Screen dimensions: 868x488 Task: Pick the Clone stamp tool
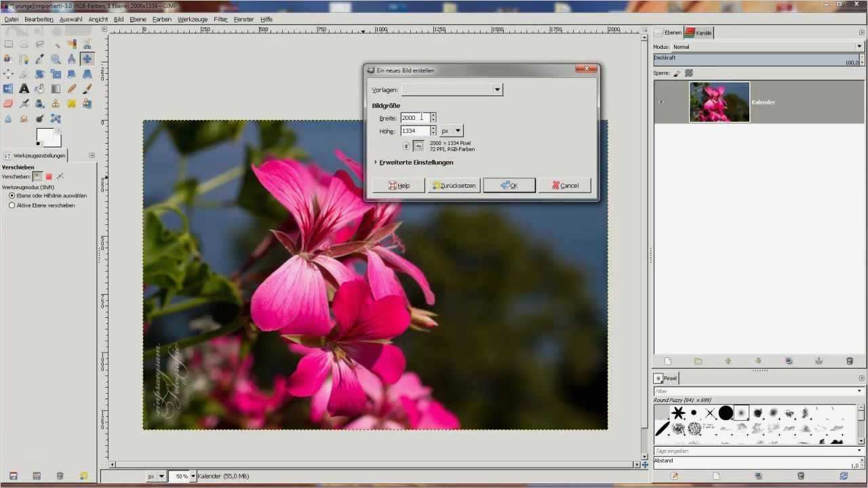55,104
